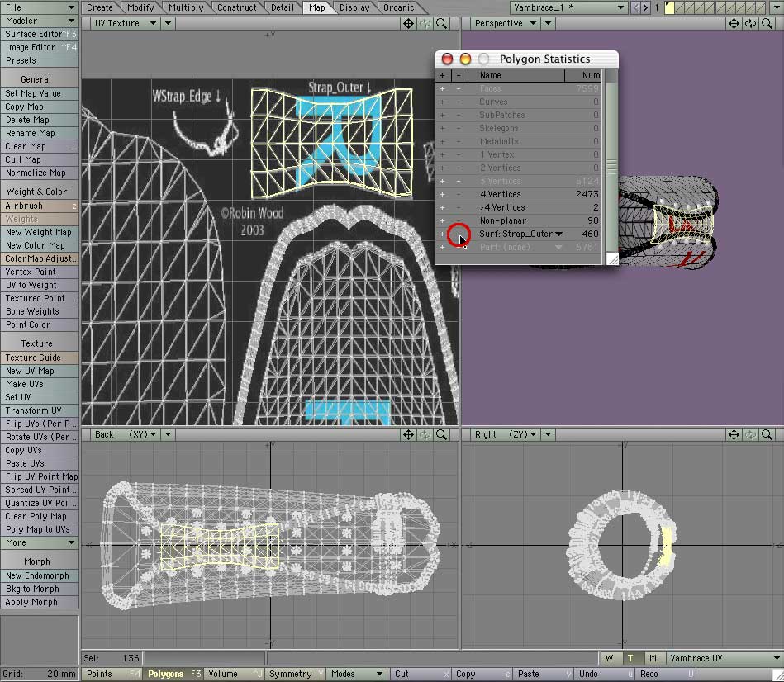Open the More dropdown in Texture section
The image size is (784, 682).
40,542
